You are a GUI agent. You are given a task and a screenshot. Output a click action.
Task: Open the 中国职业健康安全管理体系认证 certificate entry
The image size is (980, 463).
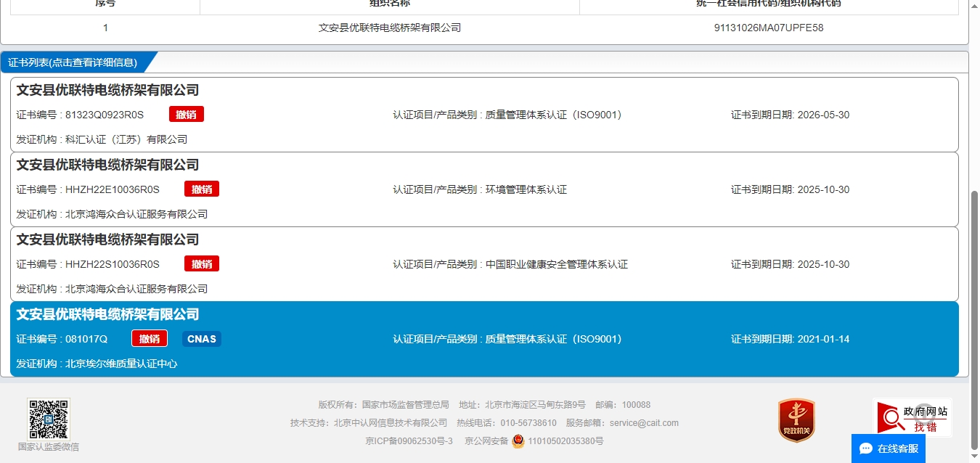[x=484, y=264]
